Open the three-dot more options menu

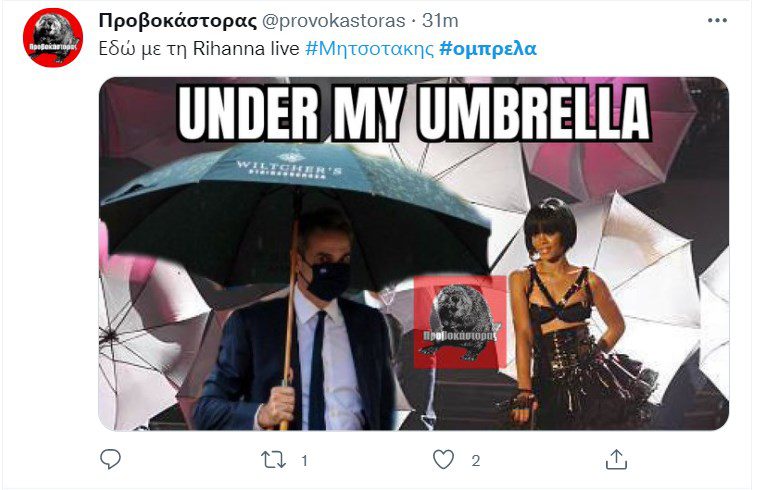point(717,20)
